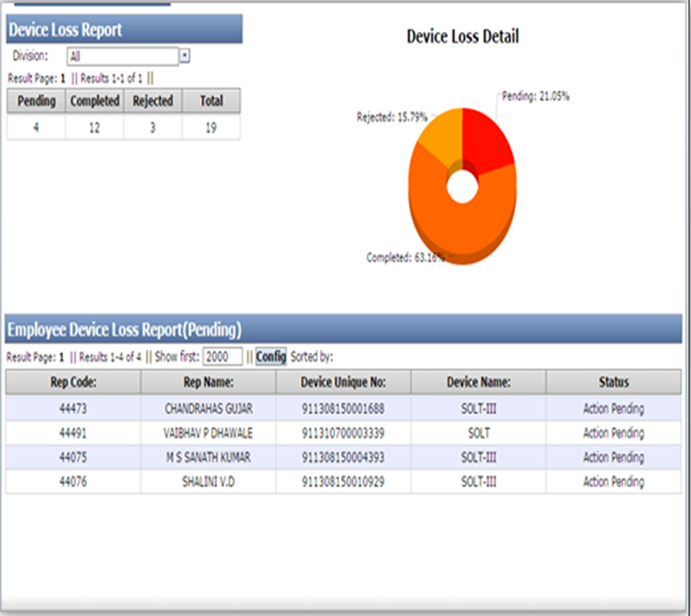Click the Config button
The height and width of the screenshot is (616, 691).
[271, 356]
